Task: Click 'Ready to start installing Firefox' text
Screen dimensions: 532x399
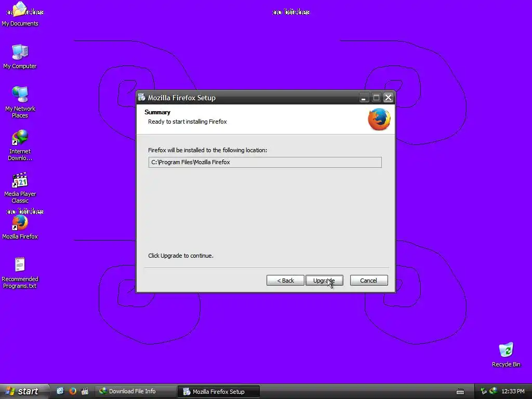Action: [x=187, y=122]
